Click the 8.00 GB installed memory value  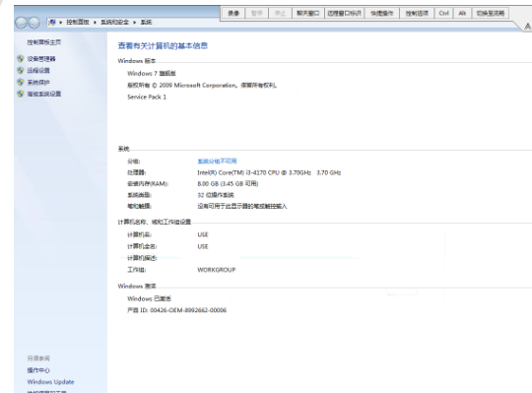[x=228, y=184]
